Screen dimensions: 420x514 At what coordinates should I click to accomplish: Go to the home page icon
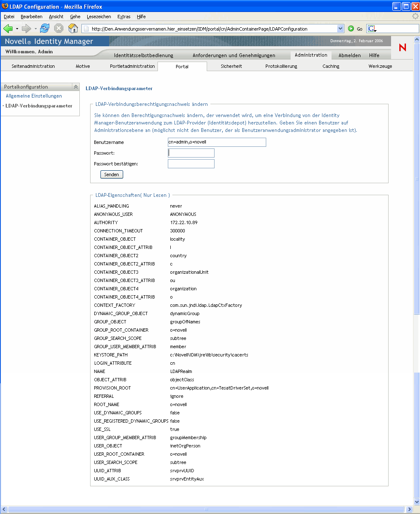(73, 29)
